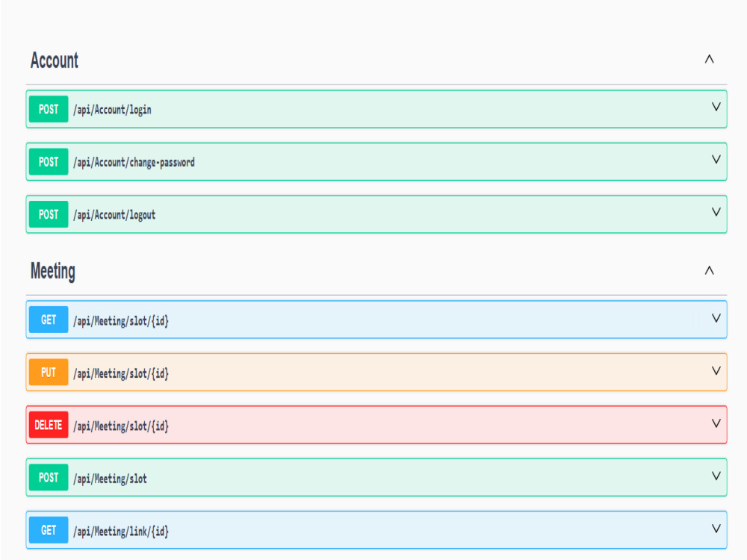Expand the PUT slot/{id} endpoint arrow
Screen dimensions: 747x560
(x=716, y=370)
